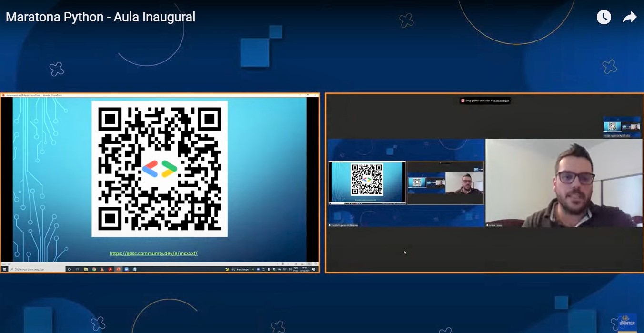Click the large QR code on the slide
The height and width of the screenshot is (333, 644).
coord(160,169)
